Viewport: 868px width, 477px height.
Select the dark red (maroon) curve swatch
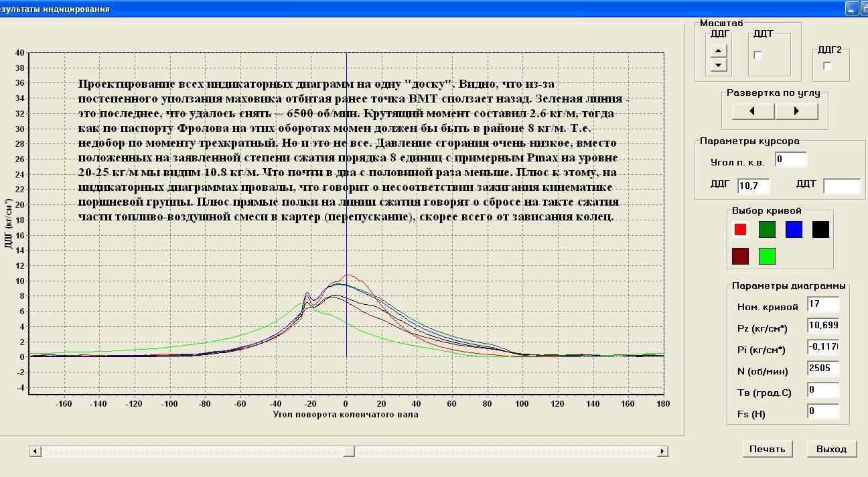tap(740, 256)
